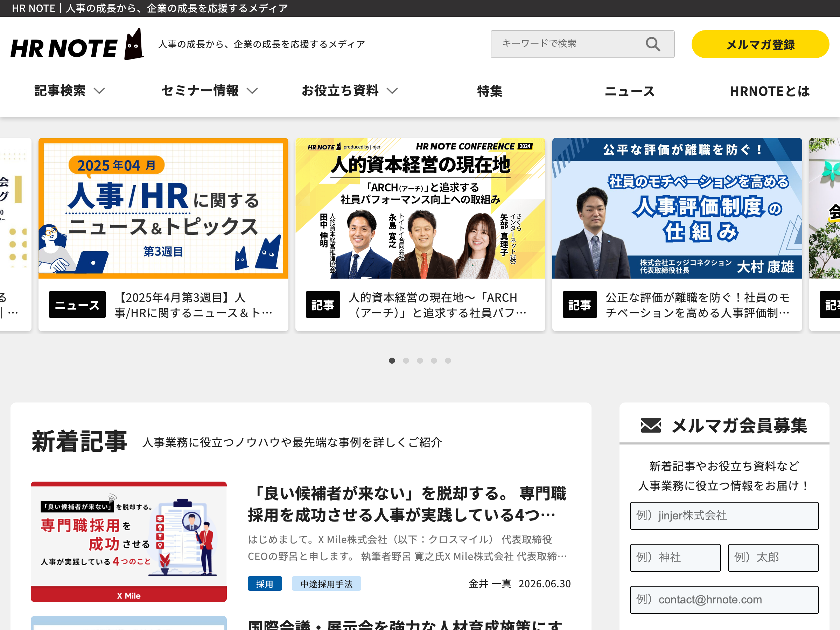Go to the 特集 page

point(490,91)
